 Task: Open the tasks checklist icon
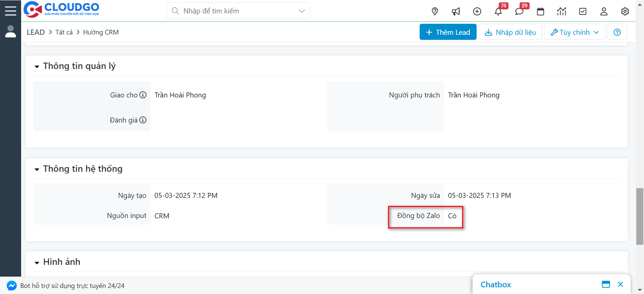(583, 11)
